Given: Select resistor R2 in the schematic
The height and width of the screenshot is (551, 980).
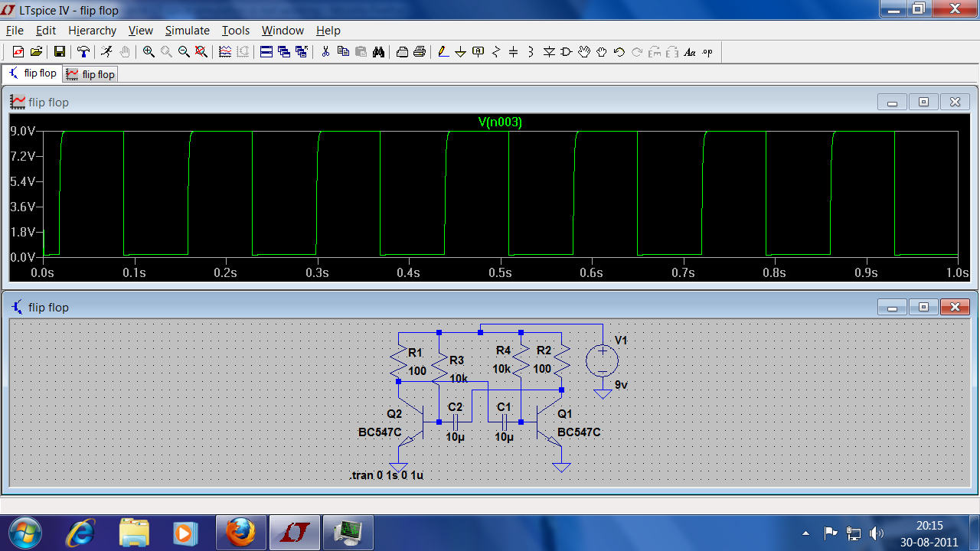Looking at the screenshot, I should [x=561, y=360].
